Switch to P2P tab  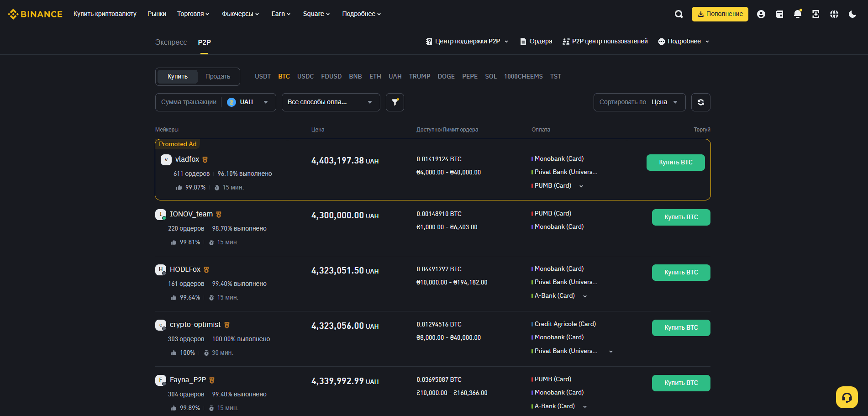[204, 42]
